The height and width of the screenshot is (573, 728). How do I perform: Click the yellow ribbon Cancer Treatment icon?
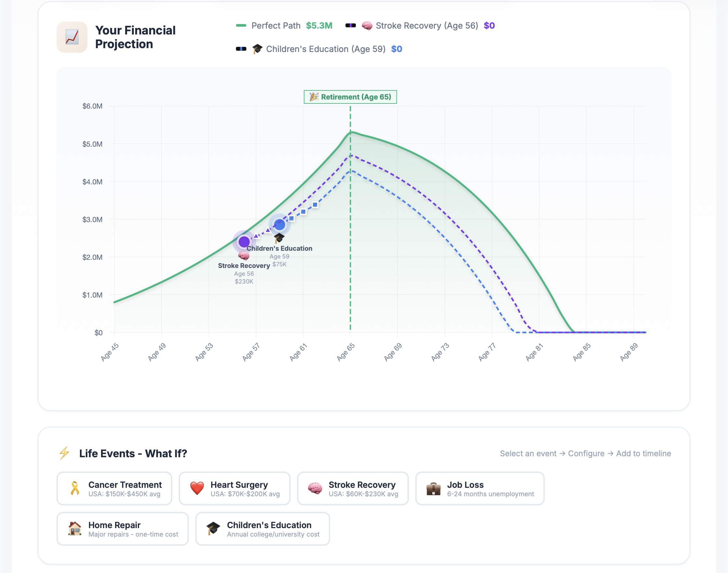[75, 488]
